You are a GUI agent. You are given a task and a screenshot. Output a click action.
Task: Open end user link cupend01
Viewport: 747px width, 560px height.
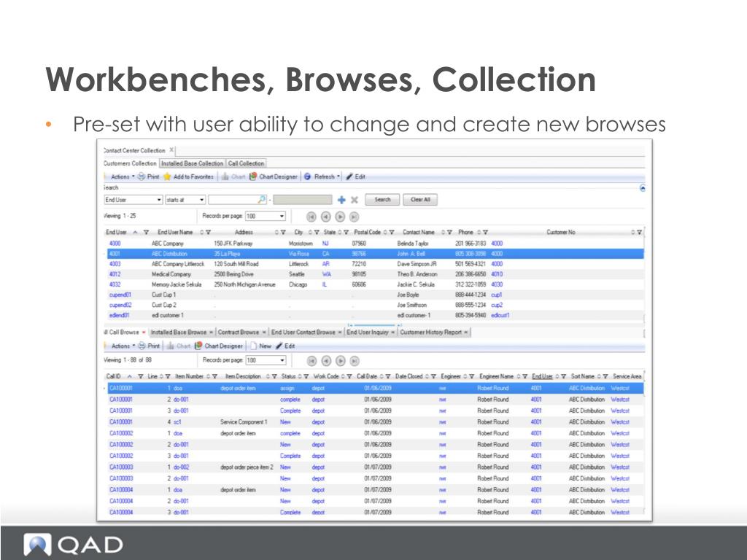pyautogui.click(x=120, y=295)
